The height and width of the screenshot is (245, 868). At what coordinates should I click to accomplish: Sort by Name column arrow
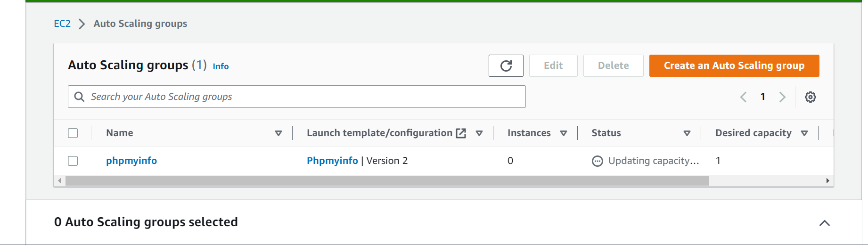[x=278, y=133]
